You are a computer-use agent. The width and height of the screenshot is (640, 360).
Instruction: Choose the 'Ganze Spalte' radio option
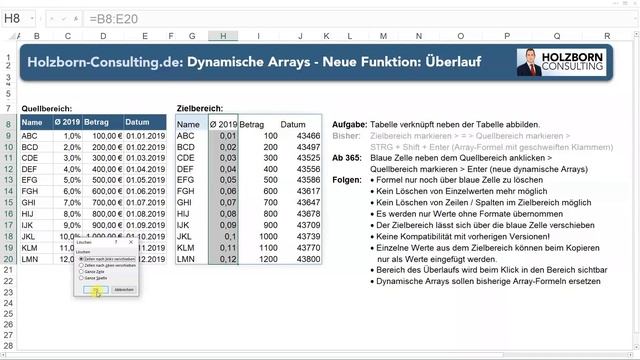click(x=93, y=278)
